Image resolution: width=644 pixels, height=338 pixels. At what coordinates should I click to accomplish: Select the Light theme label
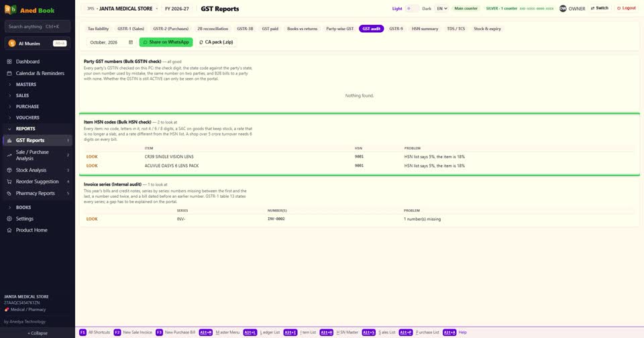(397, 9)
